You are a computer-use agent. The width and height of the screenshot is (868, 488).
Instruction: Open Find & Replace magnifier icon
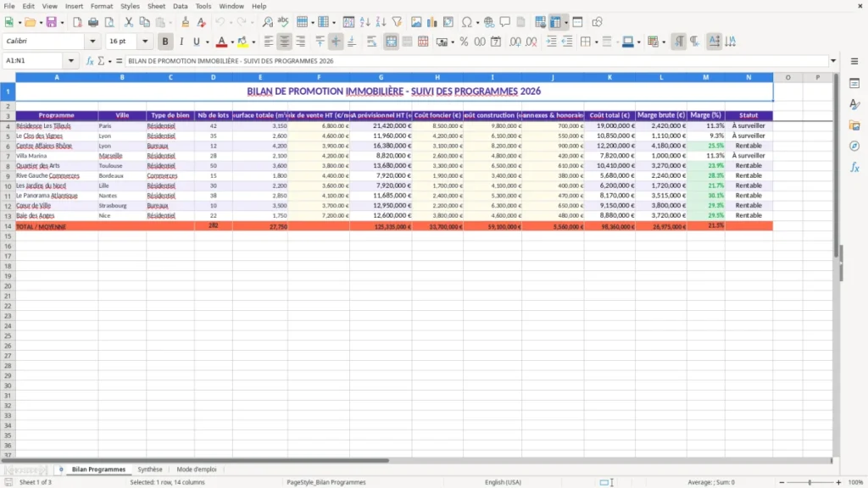pos(267,22)
